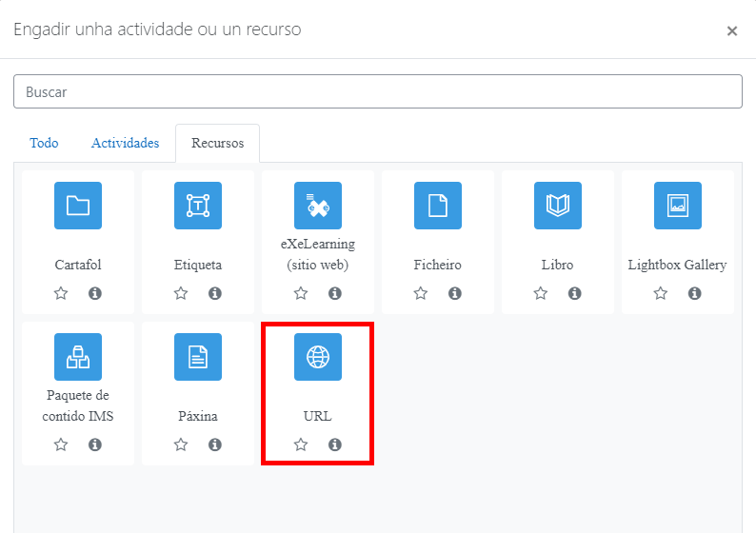Close the add activity dialog
This screenshot has height=533, width=756.
pos(731,30)
